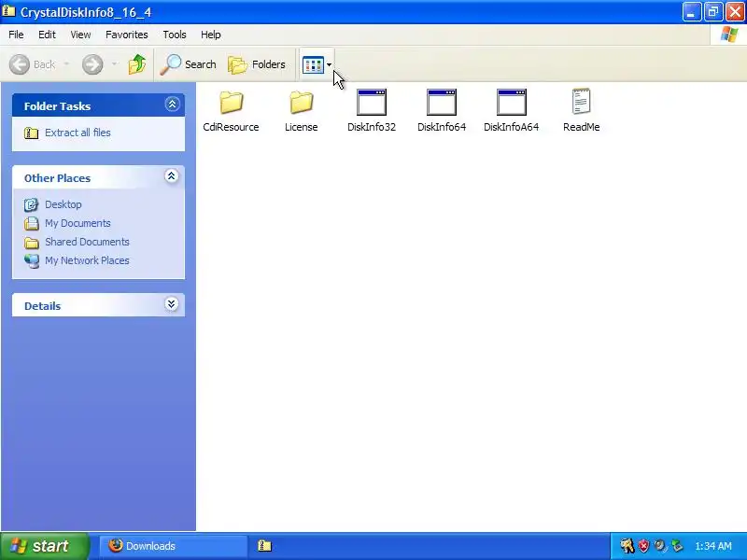Open My Documents link
The width and height of the screenshot is (747, 560).
click(x=78, y=223)
